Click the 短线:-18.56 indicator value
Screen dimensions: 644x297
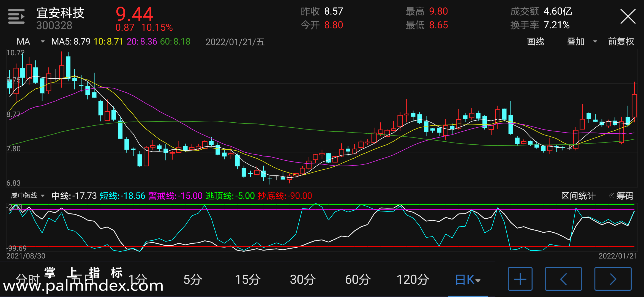click(122, 196)
